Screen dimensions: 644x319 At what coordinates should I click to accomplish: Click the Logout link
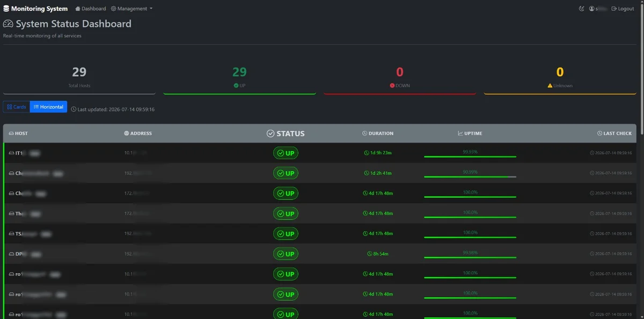coord(623,9)
